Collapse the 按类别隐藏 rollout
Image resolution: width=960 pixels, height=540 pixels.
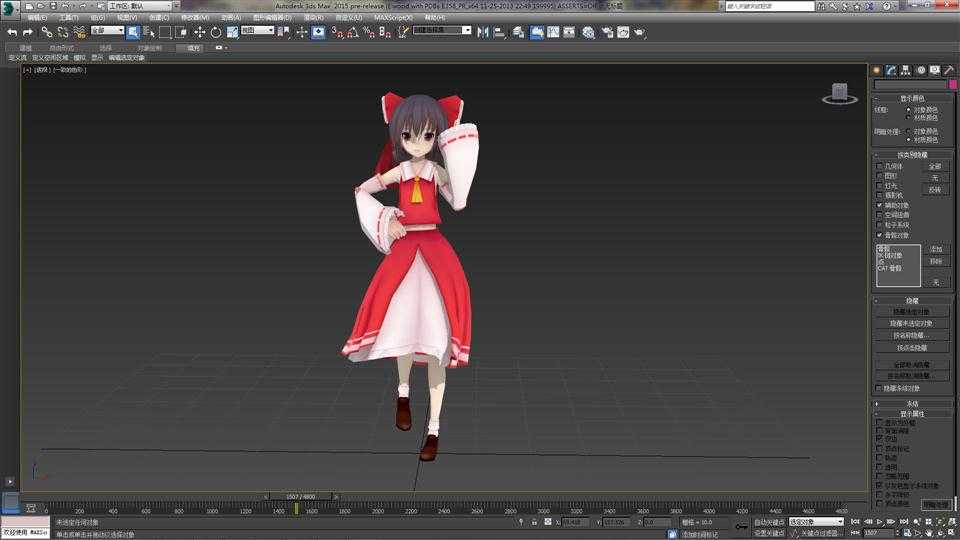coord(912,155)
